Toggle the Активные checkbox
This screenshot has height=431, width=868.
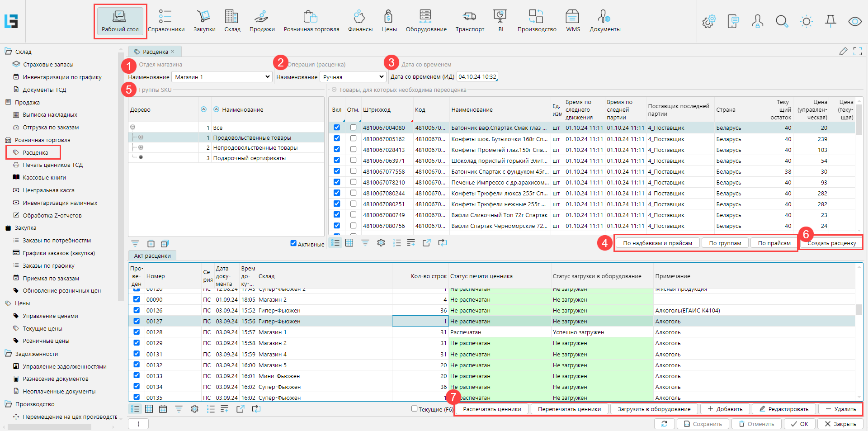click(293, 243)
